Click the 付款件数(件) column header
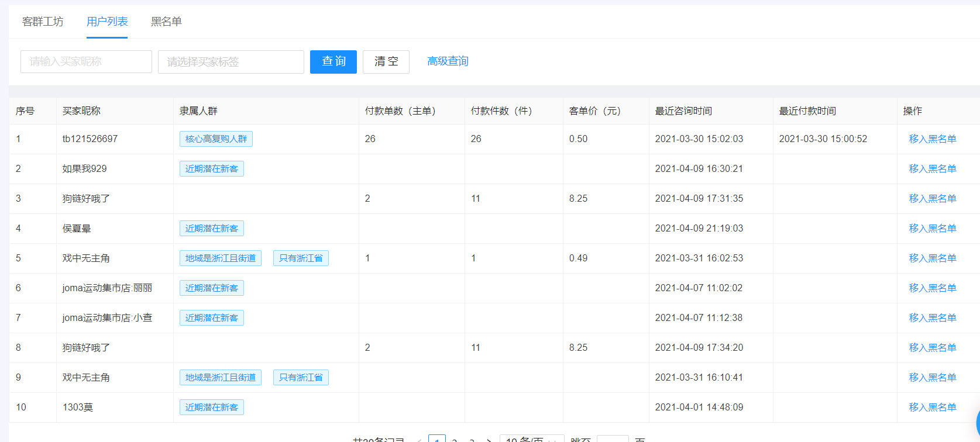 pyautogui.click(x=501, y=111)
